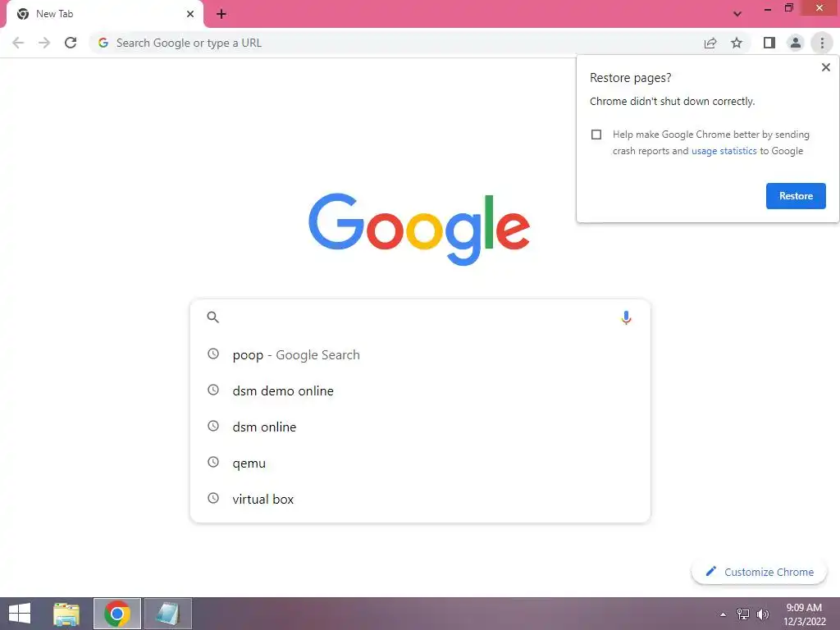Open the volume speaker tray icon
Viewport: 840px width, 630px height.
pyautogui.click(x=762, y=614)
